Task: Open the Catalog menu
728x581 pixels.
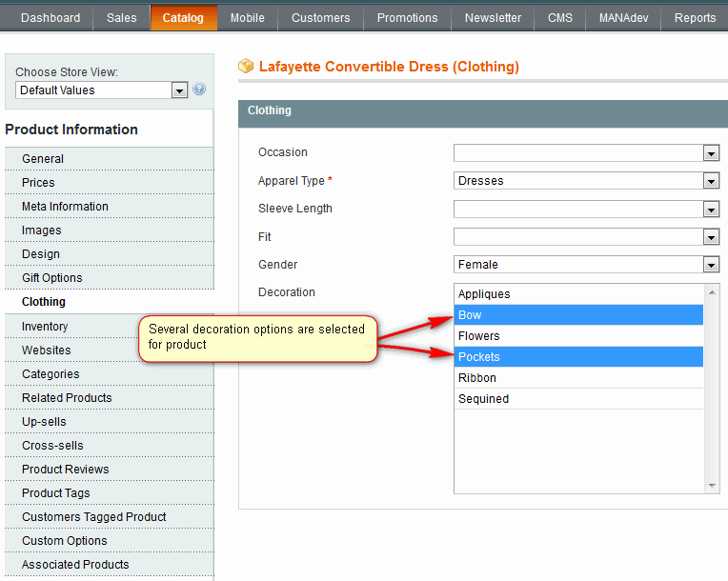Action: click(183, 18)
